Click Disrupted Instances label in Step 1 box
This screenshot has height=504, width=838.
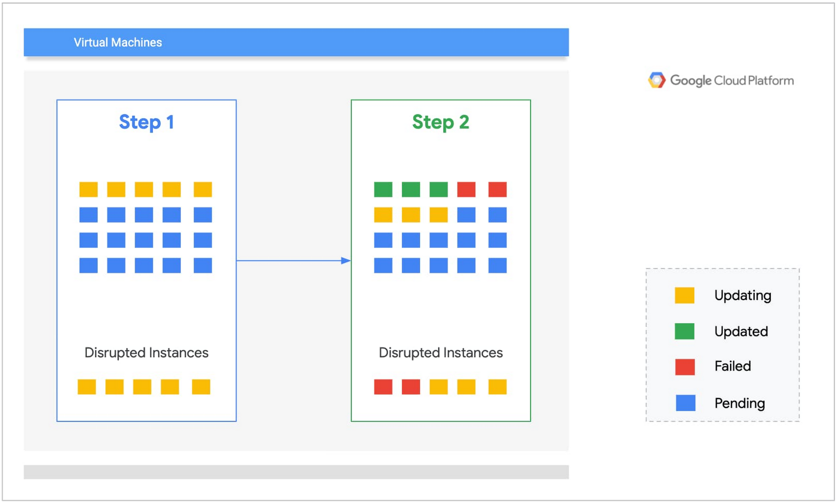click(x=146, y=353)
